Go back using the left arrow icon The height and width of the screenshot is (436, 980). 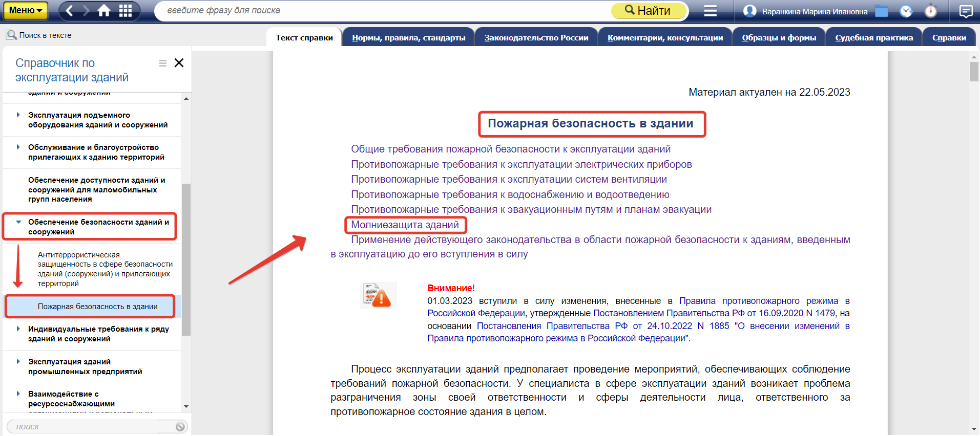click(x=70, y=11)
